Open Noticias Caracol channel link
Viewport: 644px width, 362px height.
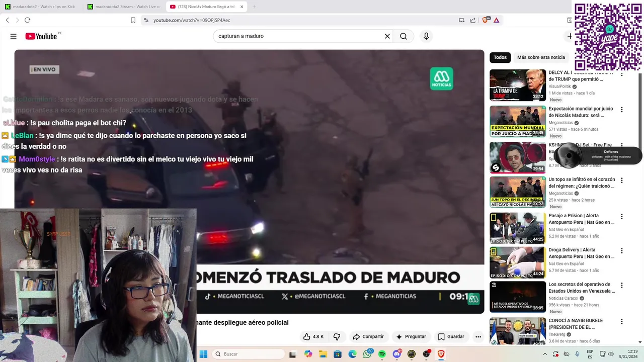(x=564, y=298)
